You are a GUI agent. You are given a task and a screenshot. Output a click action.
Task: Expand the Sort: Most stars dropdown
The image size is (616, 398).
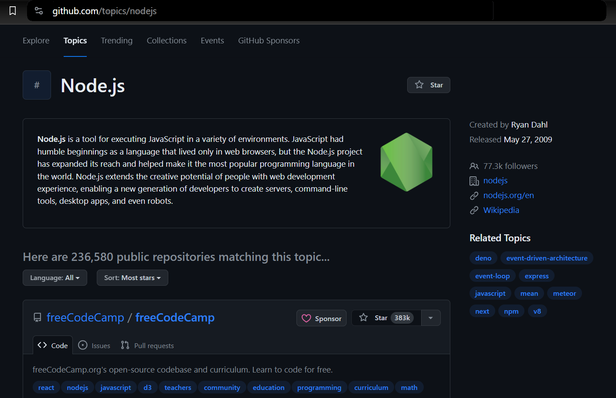point(132,278)
